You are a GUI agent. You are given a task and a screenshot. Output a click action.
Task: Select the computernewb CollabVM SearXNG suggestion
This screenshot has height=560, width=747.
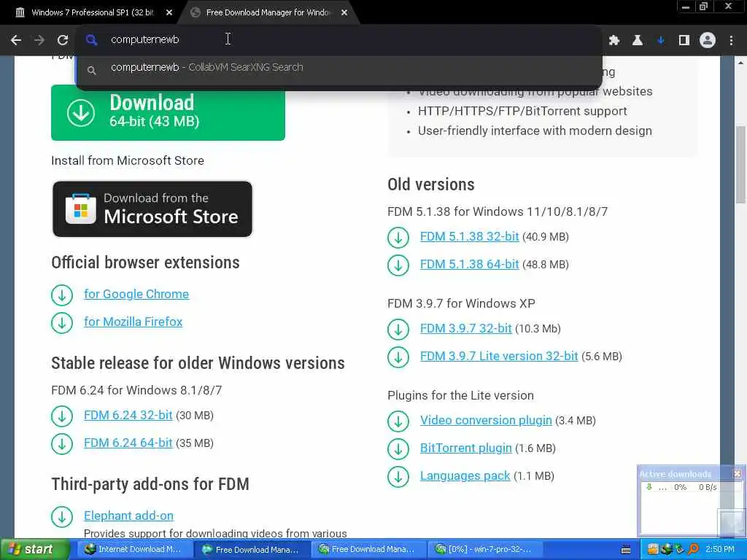pos(339,68)
